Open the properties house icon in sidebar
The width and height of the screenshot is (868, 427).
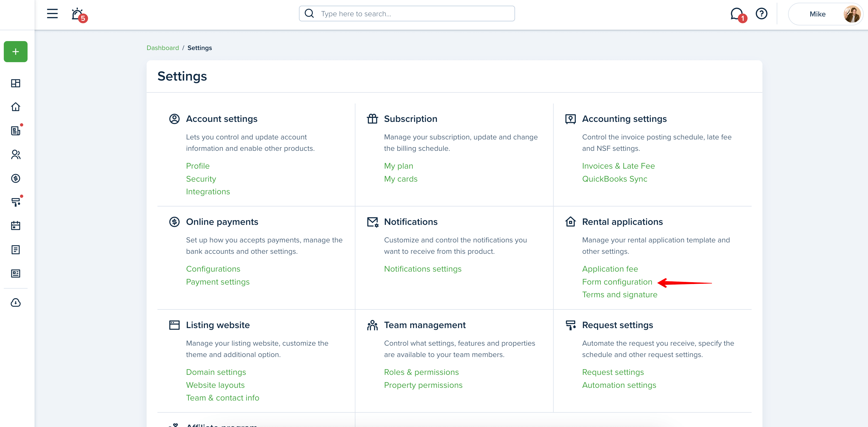tap(15, 107)
